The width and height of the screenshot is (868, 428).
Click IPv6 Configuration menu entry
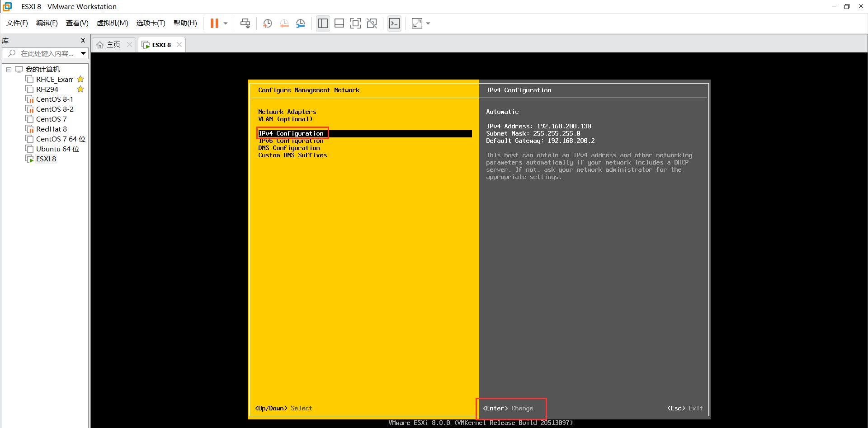[291, 141]
